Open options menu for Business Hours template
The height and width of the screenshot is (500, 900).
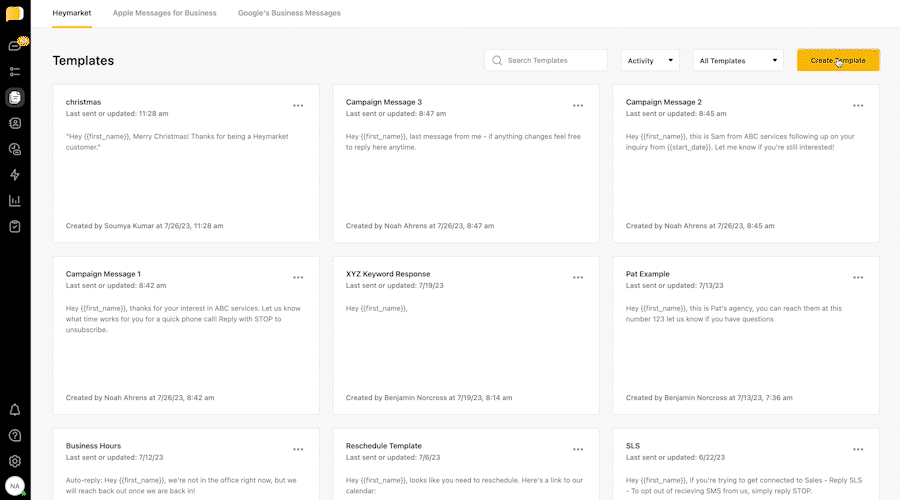298,449
